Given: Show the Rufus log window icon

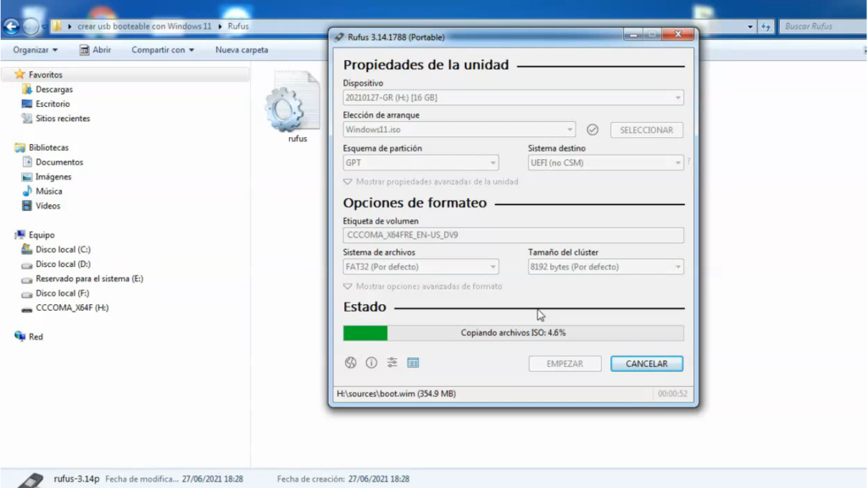Looking at the screenshot, I should 413,363.
